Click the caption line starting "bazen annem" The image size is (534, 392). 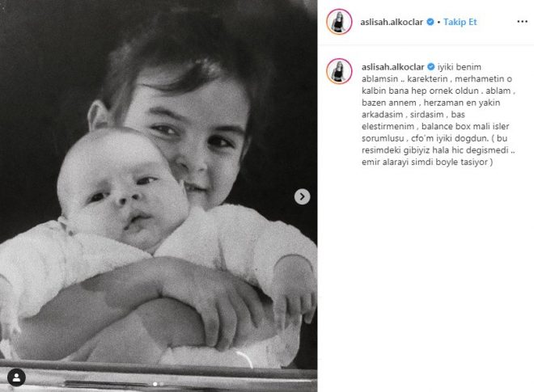pyautogui.click(x=430, y=103)
